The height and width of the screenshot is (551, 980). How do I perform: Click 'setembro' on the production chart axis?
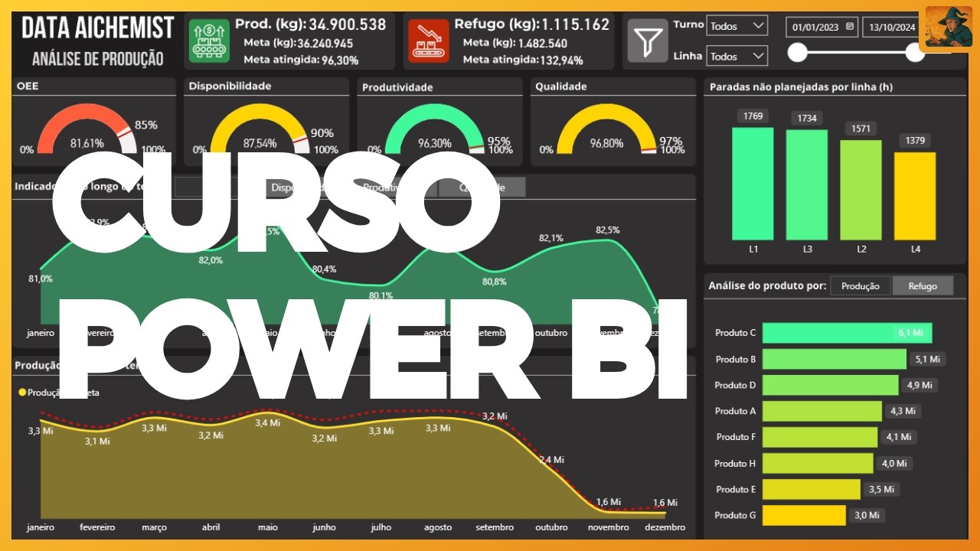[x=495, y=527]
